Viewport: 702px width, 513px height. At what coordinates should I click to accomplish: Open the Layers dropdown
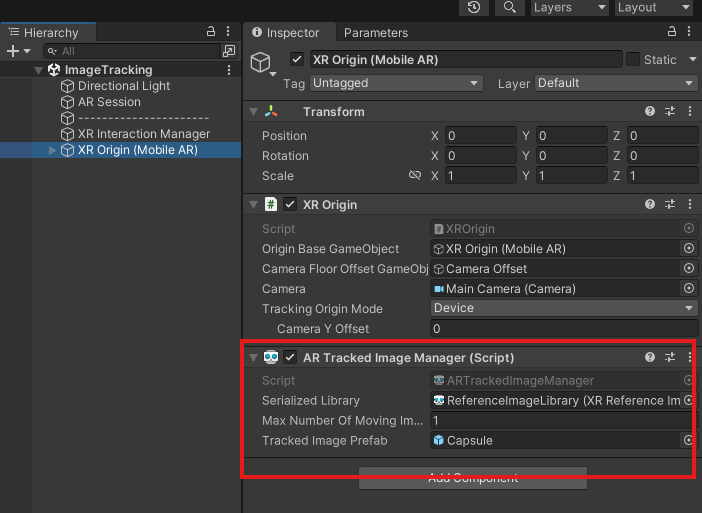pos(569,7)
